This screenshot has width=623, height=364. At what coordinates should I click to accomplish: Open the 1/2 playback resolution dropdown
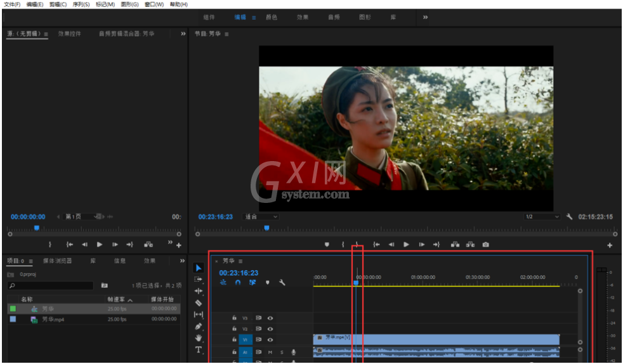tap(542, 217)
